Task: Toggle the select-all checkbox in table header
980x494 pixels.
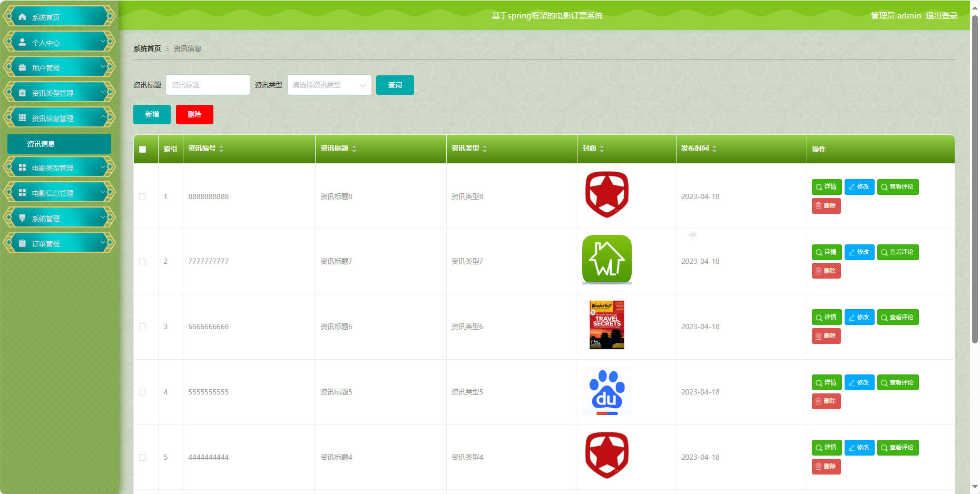Action: (x=142, y=149)
